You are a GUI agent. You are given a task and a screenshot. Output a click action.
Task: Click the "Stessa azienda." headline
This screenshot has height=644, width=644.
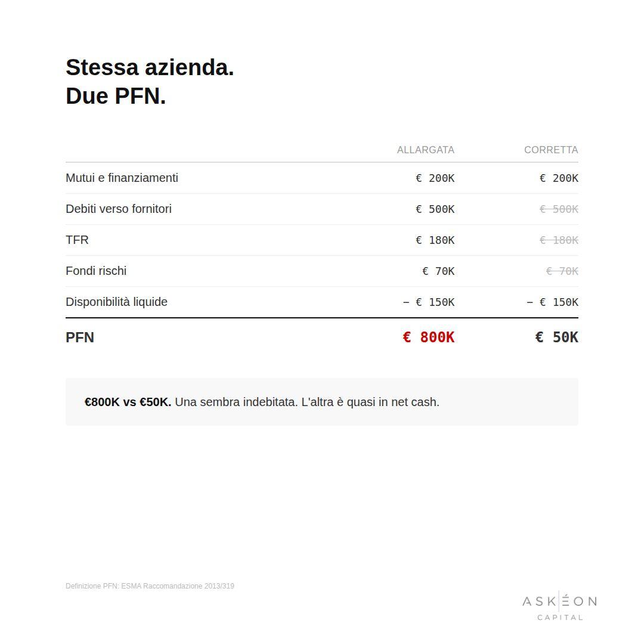[150, 67]
